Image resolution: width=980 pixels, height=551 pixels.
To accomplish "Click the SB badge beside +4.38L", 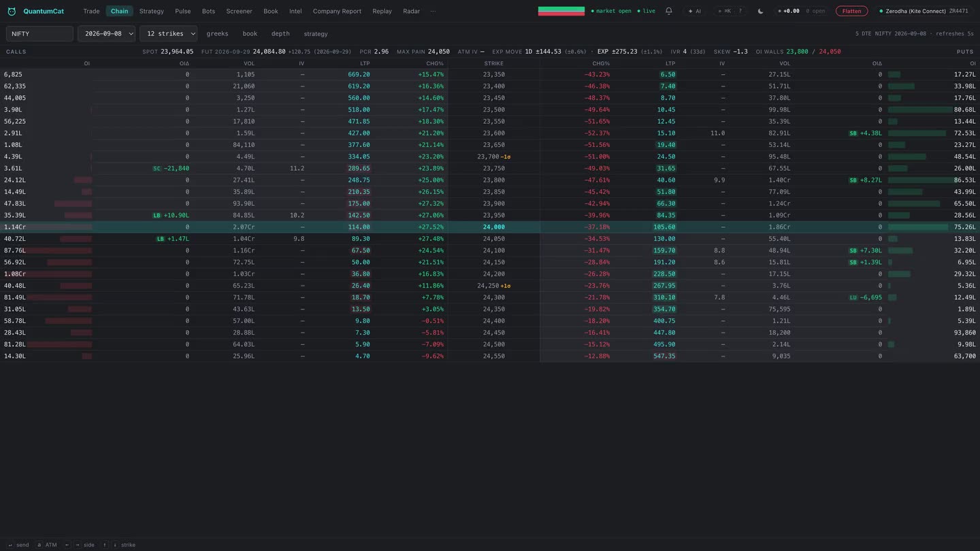I will pyautogui.click(x=853, y=133).
